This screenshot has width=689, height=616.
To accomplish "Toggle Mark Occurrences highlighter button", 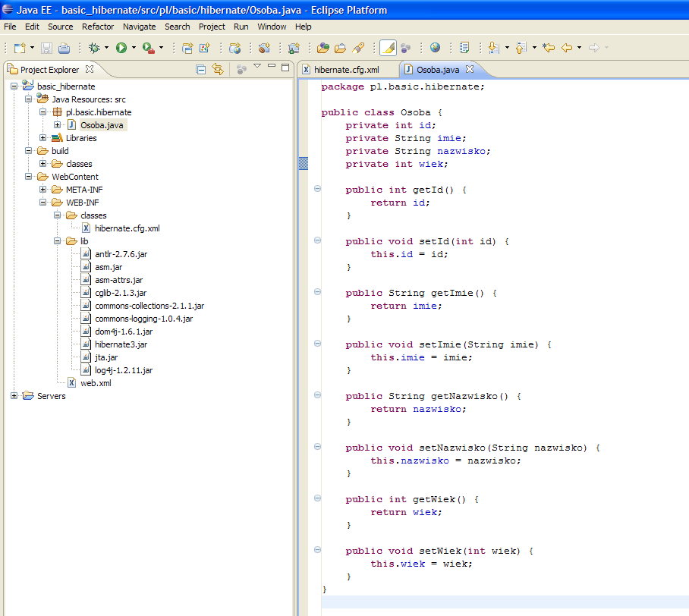I will [388, 48].
